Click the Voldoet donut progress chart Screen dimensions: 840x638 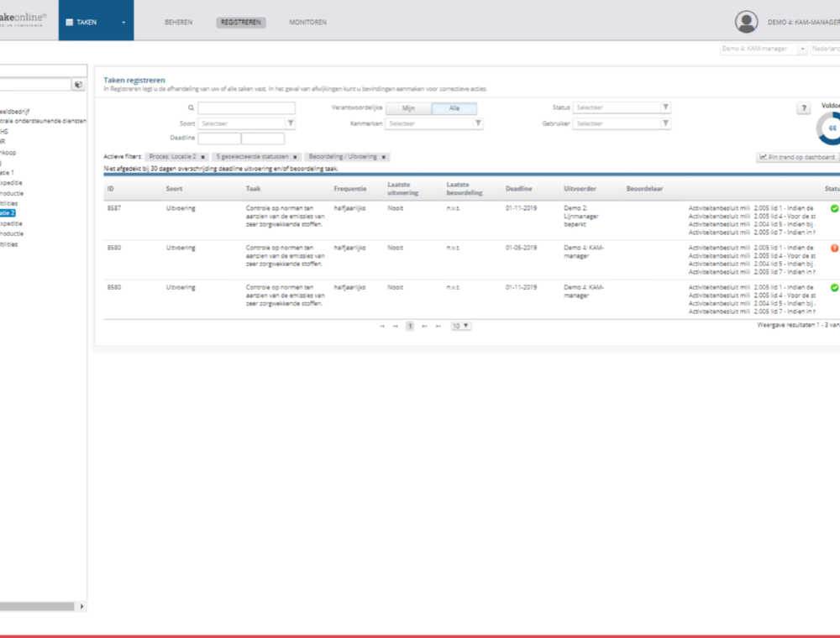832,128
